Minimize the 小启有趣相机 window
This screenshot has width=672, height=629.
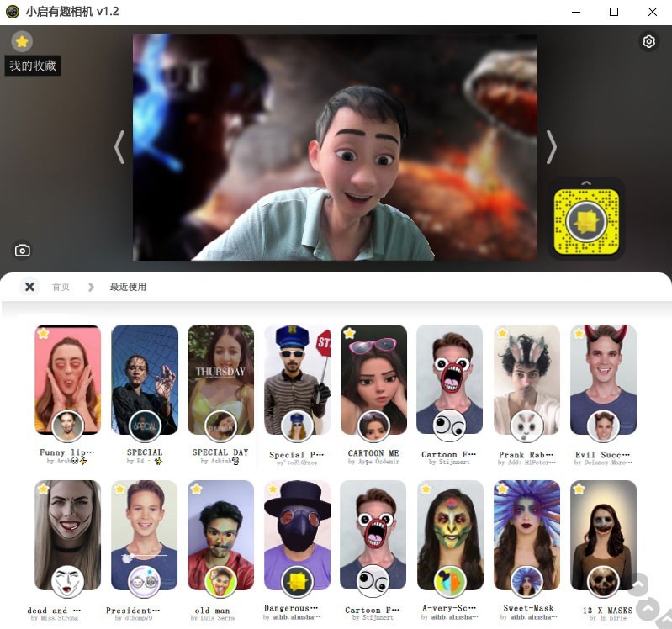(x=576, y=12)
